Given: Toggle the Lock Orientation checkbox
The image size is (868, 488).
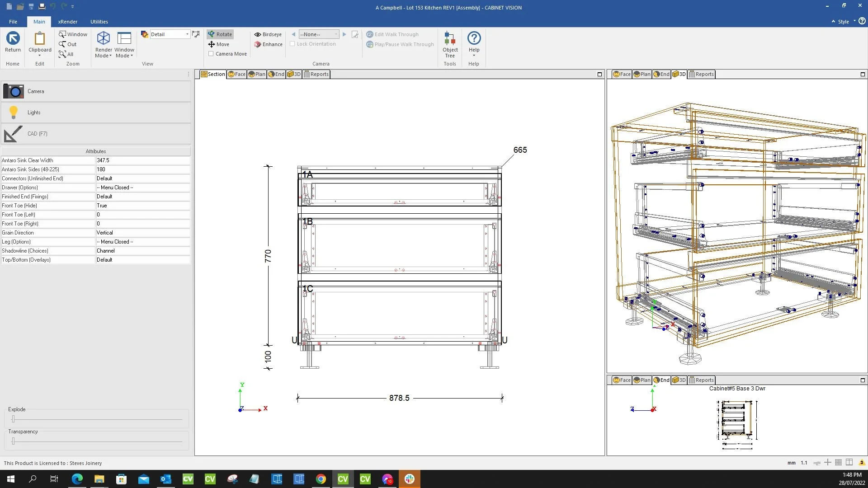Looking at the screenshot, I should [292, 44].
